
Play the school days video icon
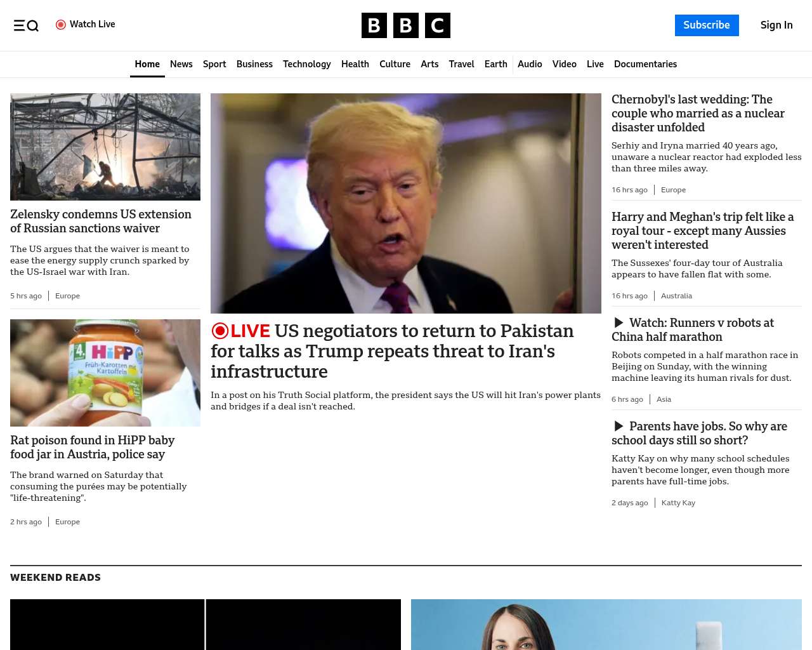coord(619,427)
